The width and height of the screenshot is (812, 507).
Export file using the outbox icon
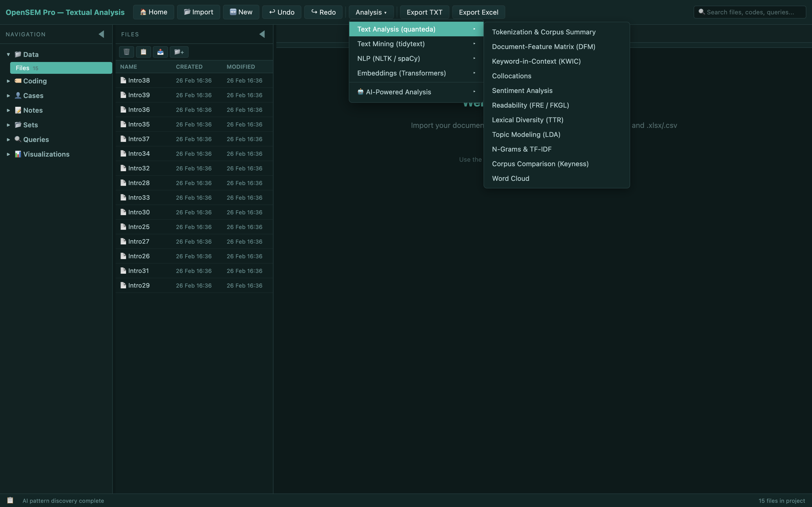point(160,52)
